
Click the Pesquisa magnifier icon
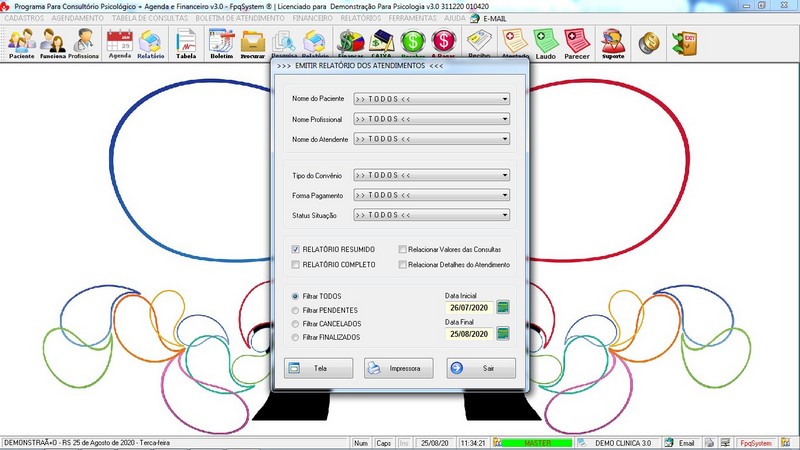(x=284, y=43)
